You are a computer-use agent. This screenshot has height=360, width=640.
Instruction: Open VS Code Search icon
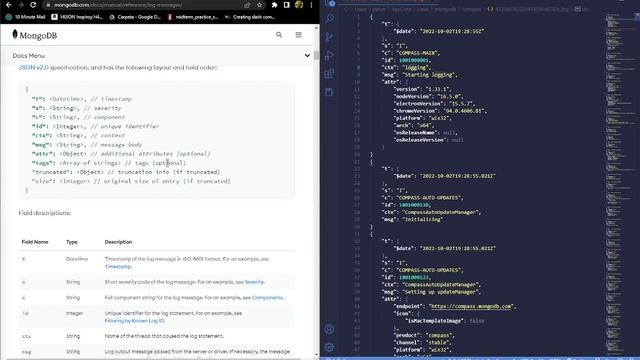pyautogui.click(x=329, y=18)
